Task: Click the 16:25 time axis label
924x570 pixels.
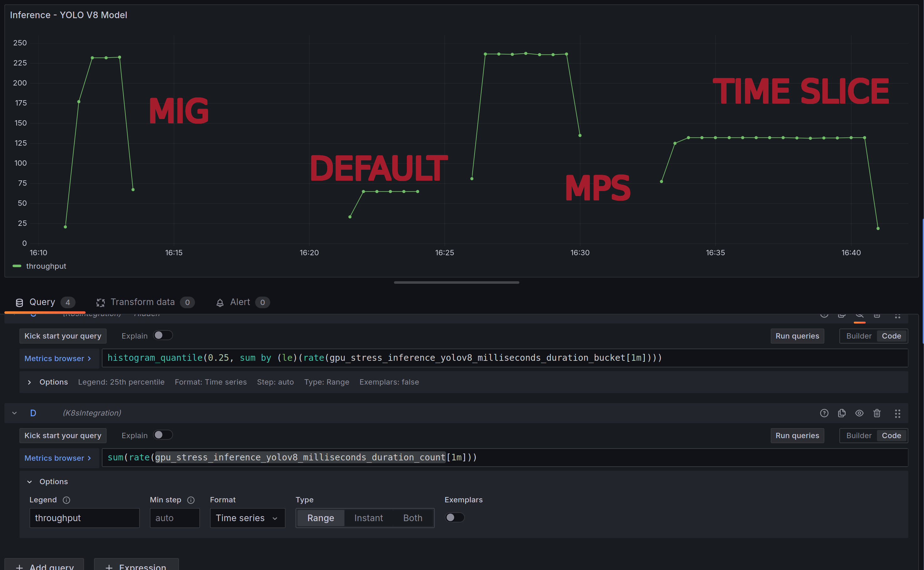Action: [x=444, y=252]
